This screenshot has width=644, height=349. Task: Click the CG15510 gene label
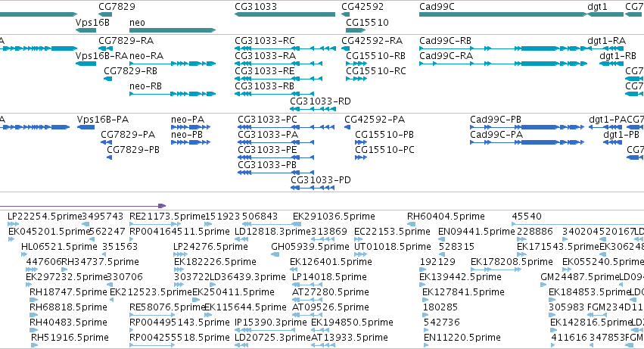coord(367,22)
